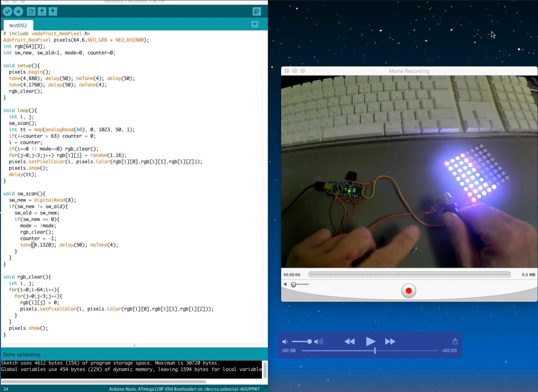This screenshot has height=392, width=538.
Task: Click the 'Global variables use 454 bytes' console line
Action: click(131, 369)
